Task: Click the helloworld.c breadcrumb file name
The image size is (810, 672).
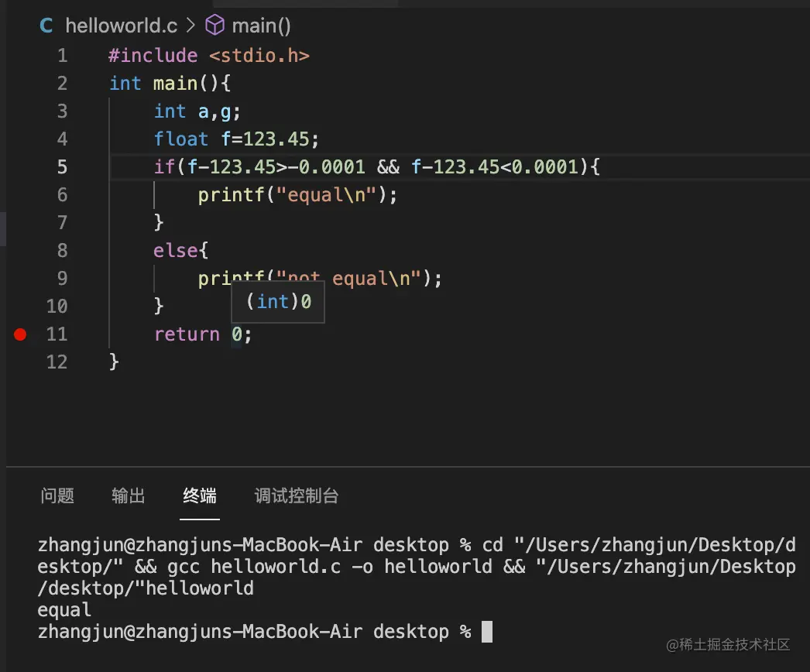Action: point(122,26)
